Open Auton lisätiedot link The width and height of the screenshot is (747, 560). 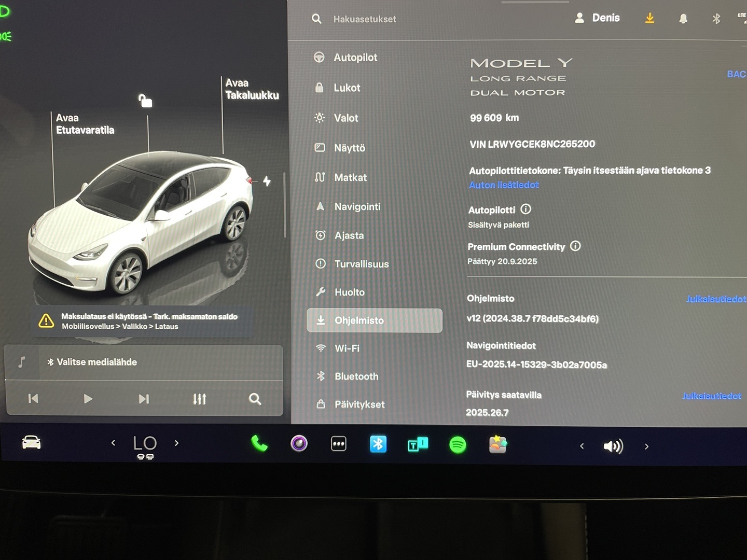[504, 185]
